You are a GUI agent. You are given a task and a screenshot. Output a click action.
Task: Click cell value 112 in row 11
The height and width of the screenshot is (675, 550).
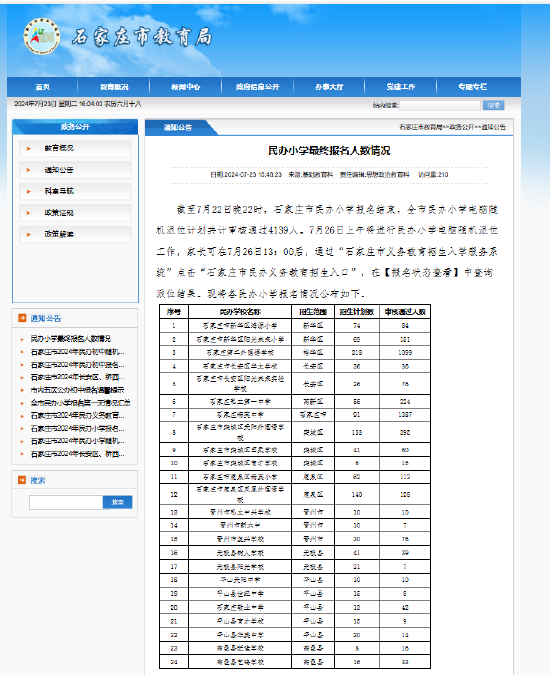pyautogui.click(x=405, y=477)
